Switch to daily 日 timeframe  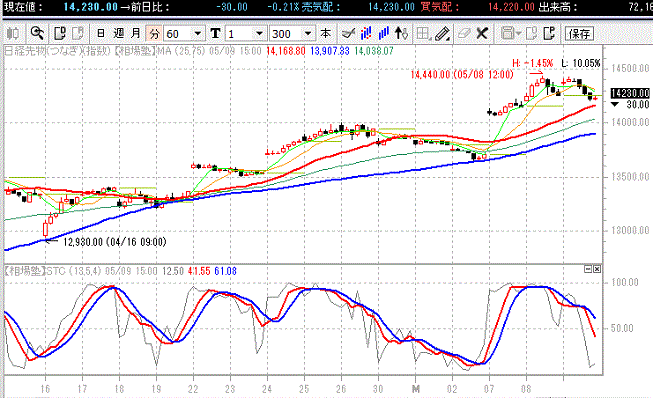[x=100, y=33]
